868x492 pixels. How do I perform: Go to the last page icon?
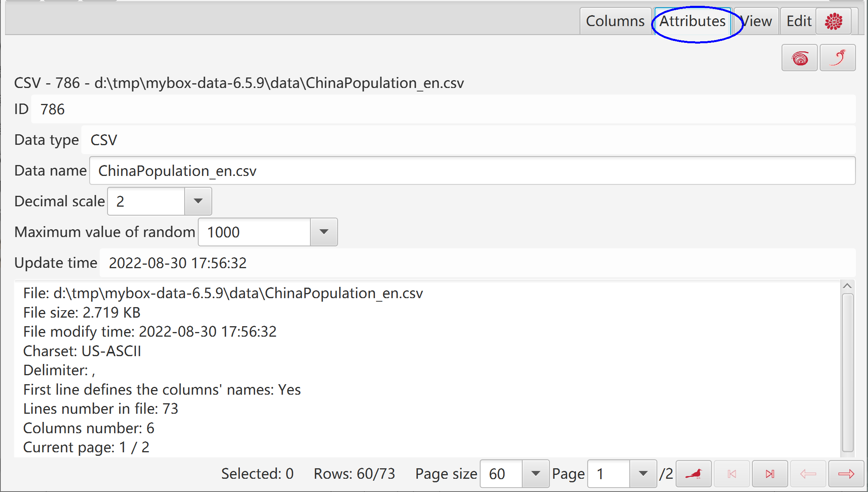pyautogui.click(x=770, y=474)
